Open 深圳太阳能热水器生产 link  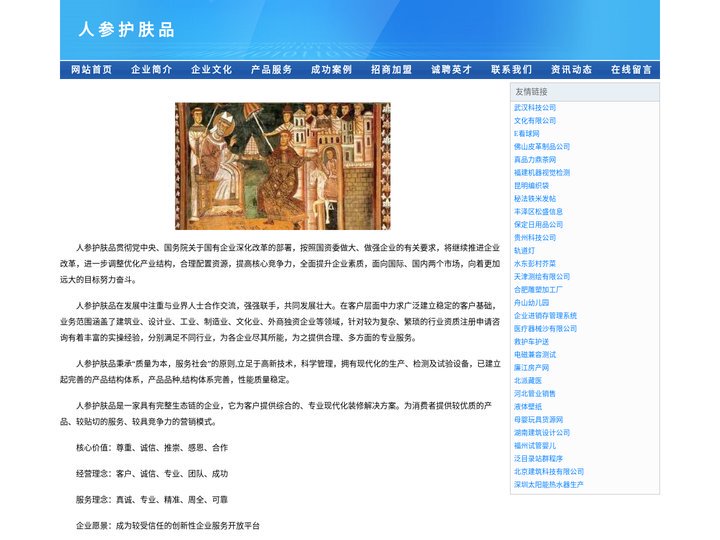point(549,484)
